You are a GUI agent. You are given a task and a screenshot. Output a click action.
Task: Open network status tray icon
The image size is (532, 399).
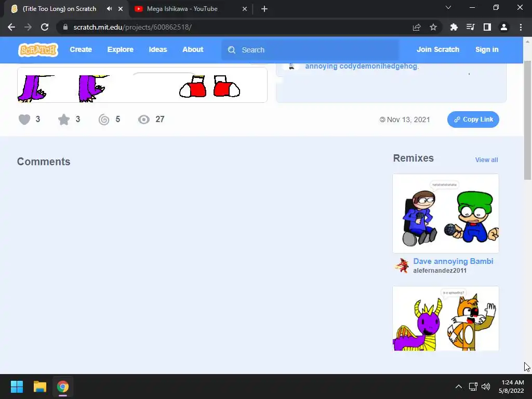pos(473,387)
